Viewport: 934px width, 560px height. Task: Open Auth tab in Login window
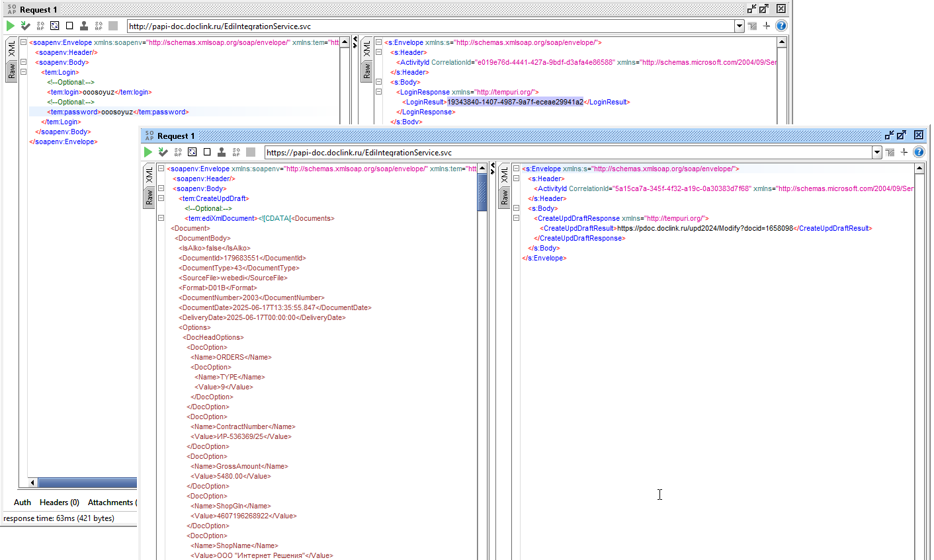pyautogui.click(x=22, y=502)
